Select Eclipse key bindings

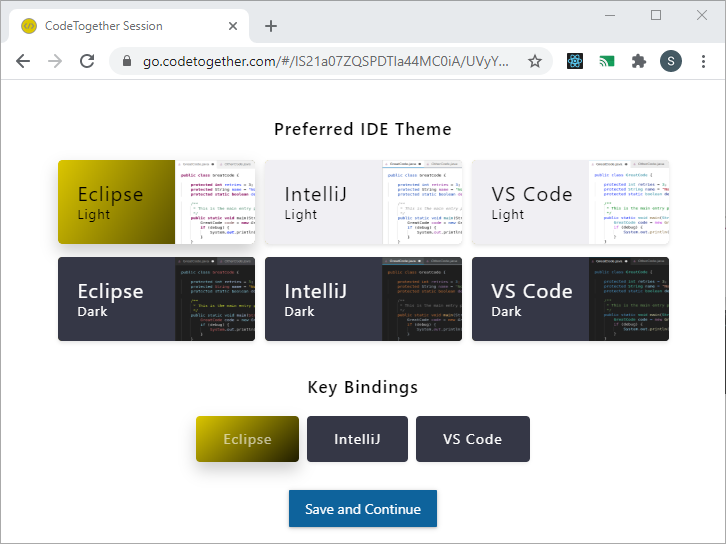tap(247, 439)
